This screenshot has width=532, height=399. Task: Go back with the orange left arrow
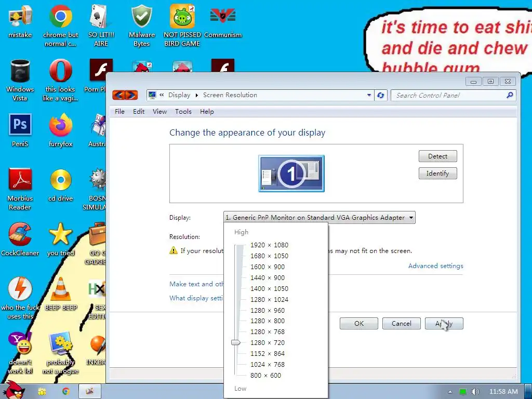click(x=119, y=95)
